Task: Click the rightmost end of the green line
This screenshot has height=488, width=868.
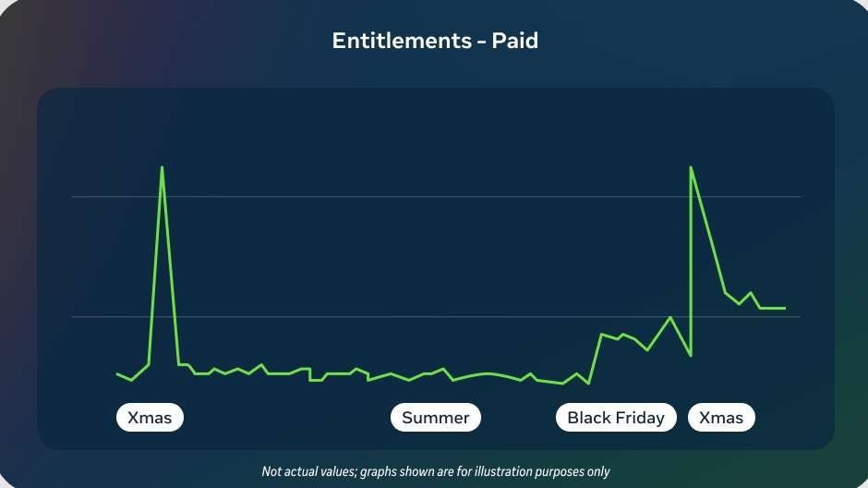Action: [x=785, y=308]
